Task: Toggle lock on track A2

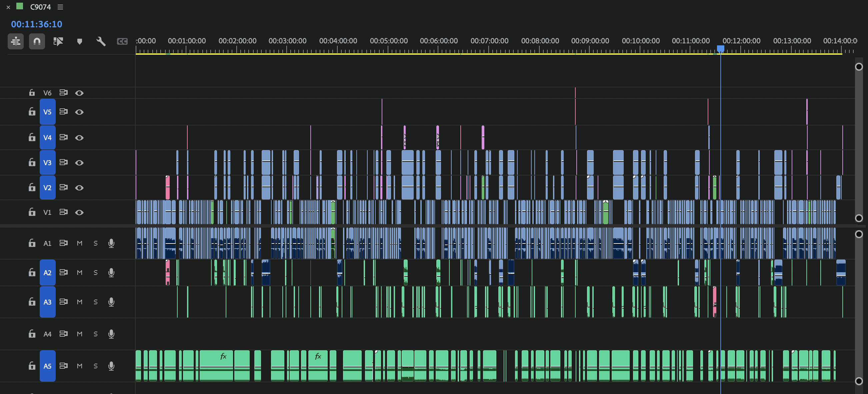Action: [x=32, y=273]
